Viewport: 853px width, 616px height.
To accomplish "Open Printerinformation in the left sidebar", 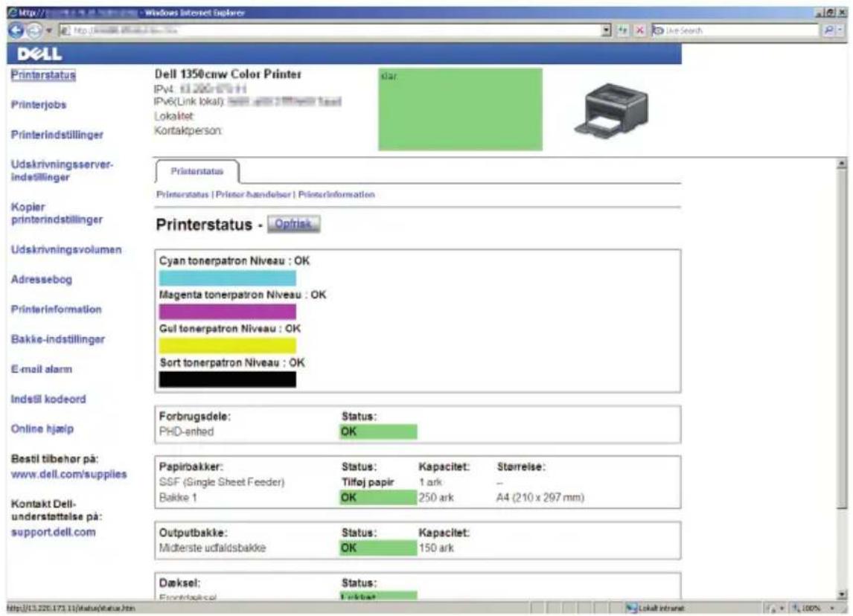I will tap(56, 309).
